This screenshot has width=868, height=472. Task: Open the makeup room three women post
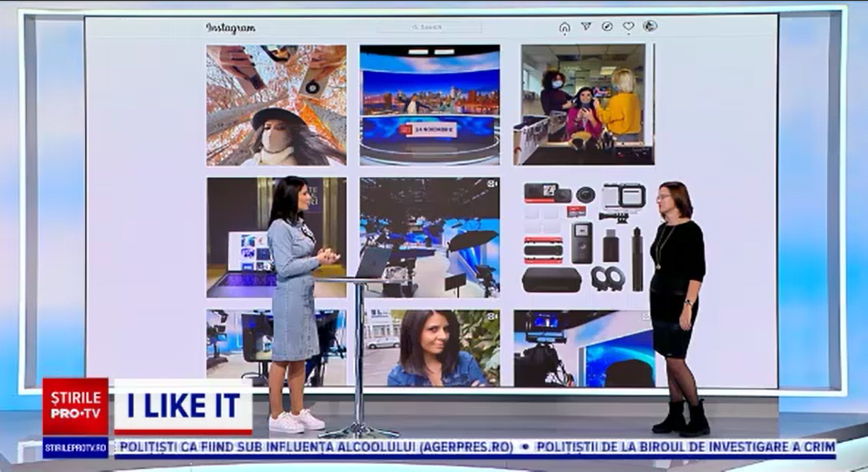(x=582, y=105)
